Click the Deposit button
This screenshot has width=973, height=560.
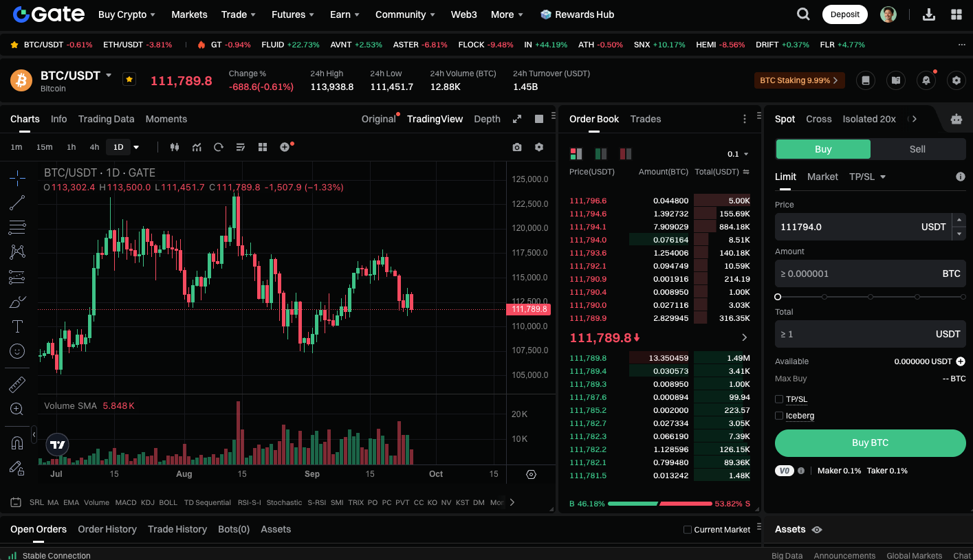pyautogui.click(x=845, y=14)
